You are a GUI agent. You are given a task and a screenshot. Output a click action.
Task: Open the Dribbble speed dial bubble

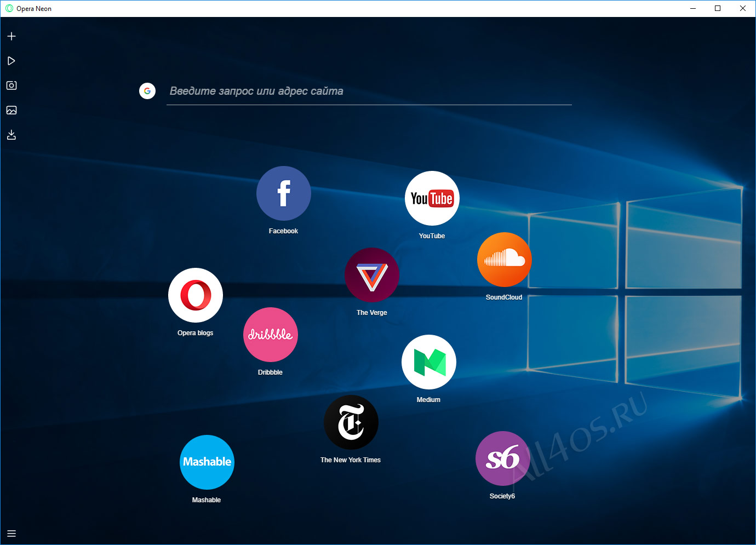click(x=271, y=335)
